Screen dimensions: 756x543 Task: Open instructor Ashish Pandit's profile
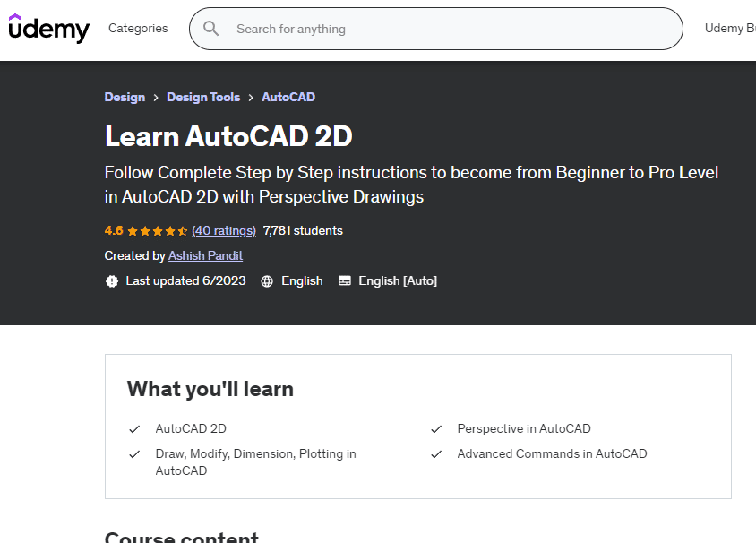205,256
